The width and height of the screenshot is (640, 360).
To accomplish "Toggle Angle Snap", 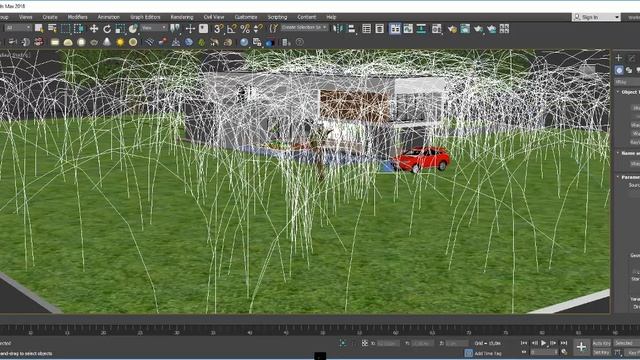I will [232, 29].
